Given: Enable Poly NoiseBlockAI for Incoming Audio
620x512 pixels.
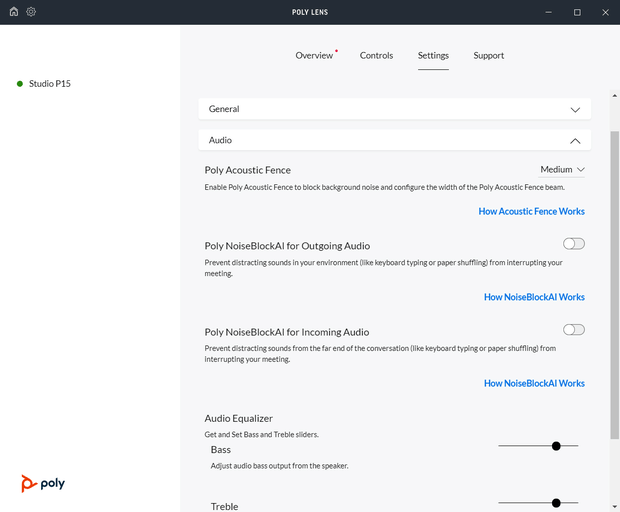Looking at the screenshot, I should 574,330.
